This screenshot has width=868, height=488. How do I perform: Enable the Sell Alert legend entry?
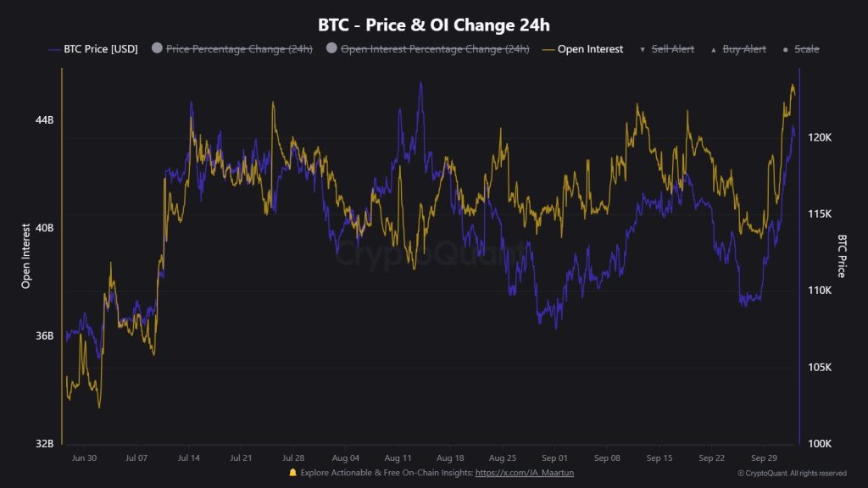pyautogui.click(x=672, y=49)
